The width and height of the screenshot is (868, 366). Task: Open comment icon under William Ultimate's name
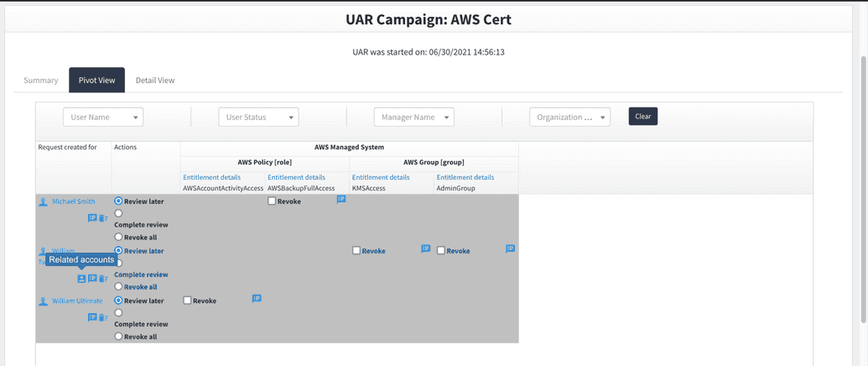tap(92, 317)
